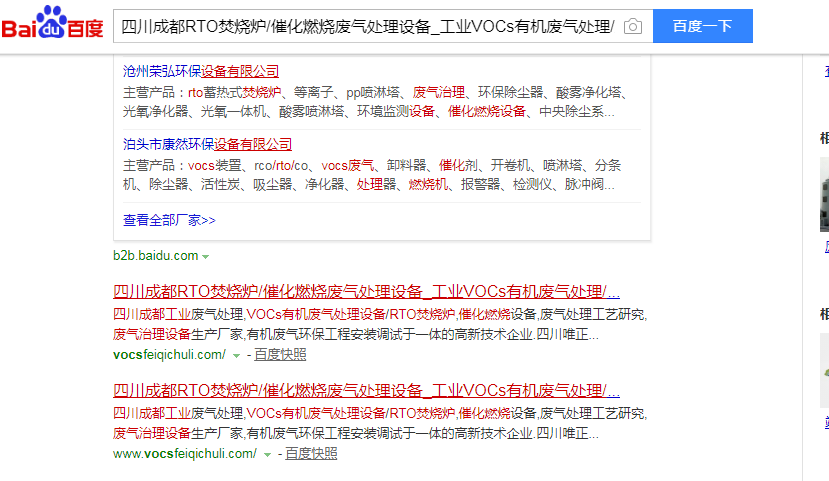The width and height of the screenshot is (829, 481).
Task: Open 泊头市康然环保设备有限公司 company link
Action: [x=207, y=144]
